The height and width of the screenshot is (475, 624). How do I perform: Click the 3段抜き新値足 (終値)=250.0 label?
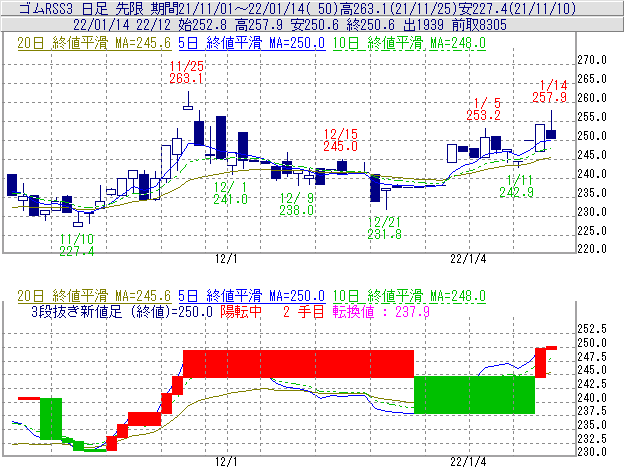coord(122,311)
